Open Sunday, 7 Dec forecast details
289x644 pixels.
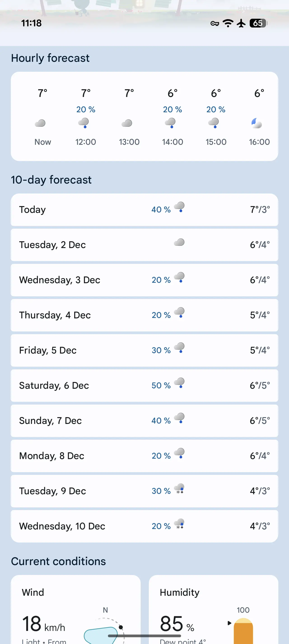tap(144, 421)
